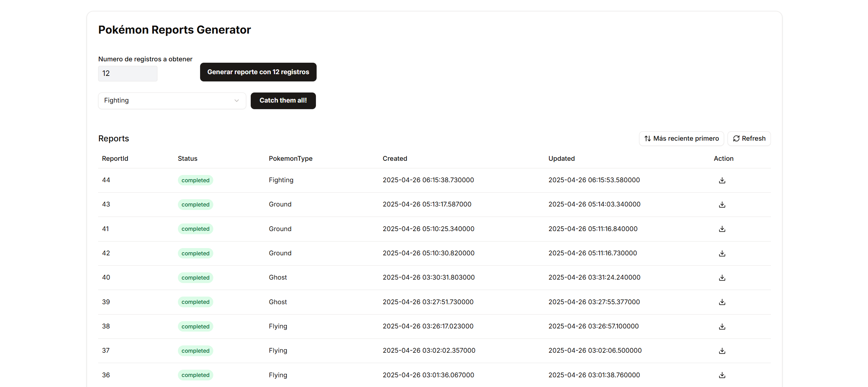
Task: Click the PokemonType column header
Action: (x=290, y=159)
